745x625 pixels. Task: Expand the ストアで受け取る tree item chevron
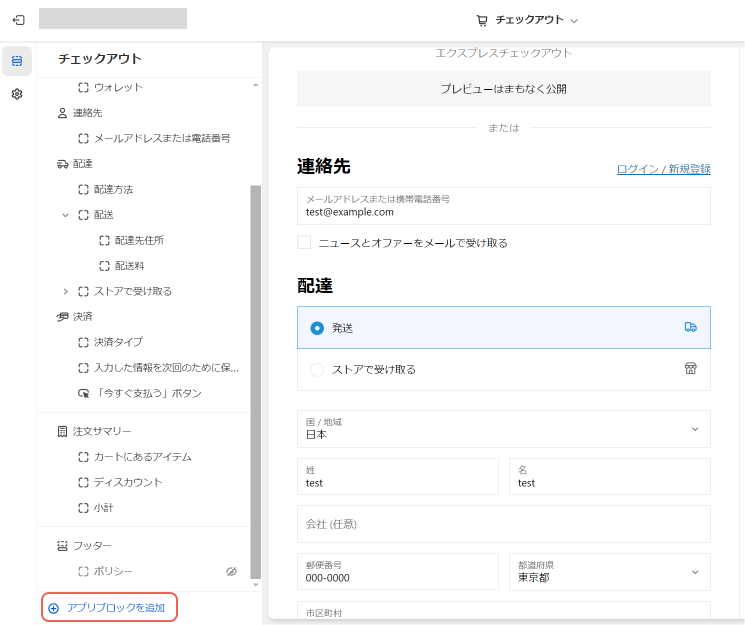point(66,291)
